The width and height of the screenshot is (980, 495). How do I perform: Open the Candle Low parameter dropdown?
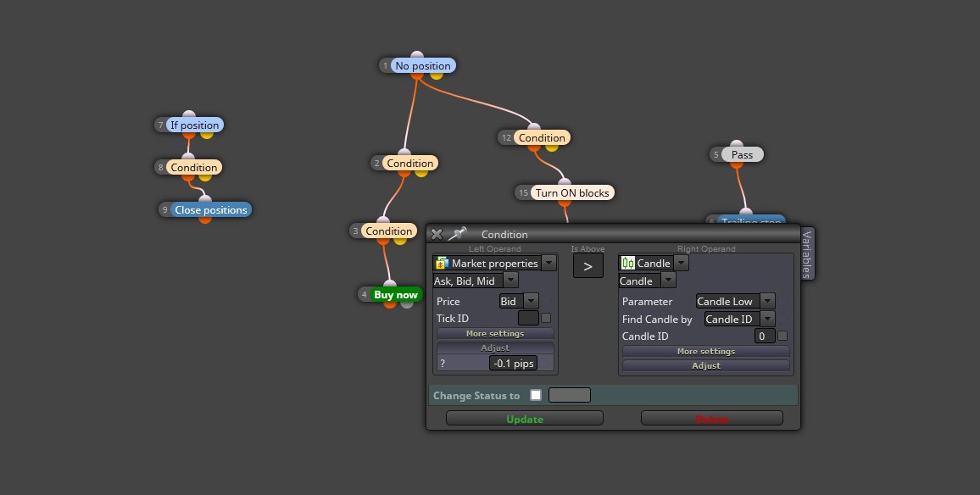coord(736,301)
